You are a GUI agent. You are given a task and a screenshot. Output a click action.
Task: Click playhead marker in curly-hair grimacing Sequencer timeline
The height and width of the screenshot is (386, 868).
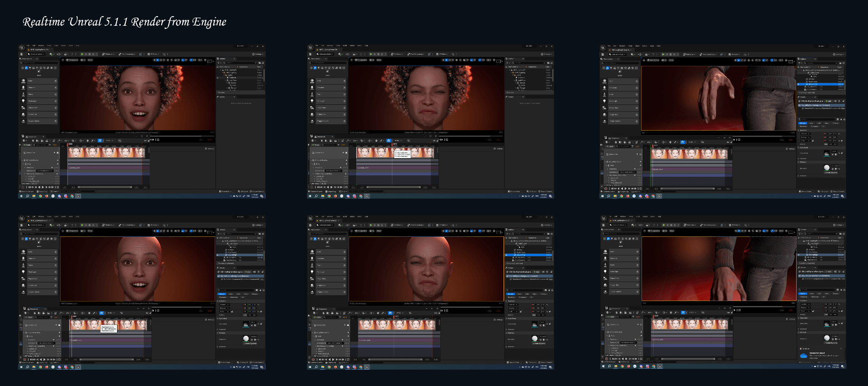pos(392,145)
